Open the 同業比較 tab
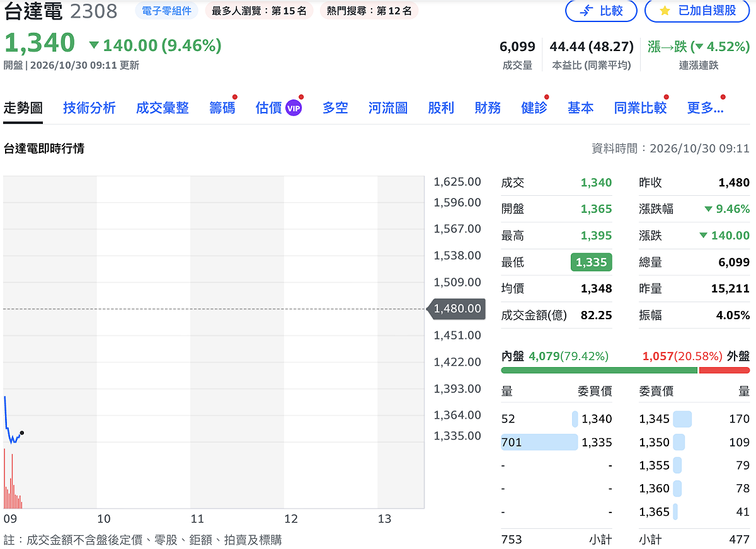756x549 pixels. (x=641, y=108)
